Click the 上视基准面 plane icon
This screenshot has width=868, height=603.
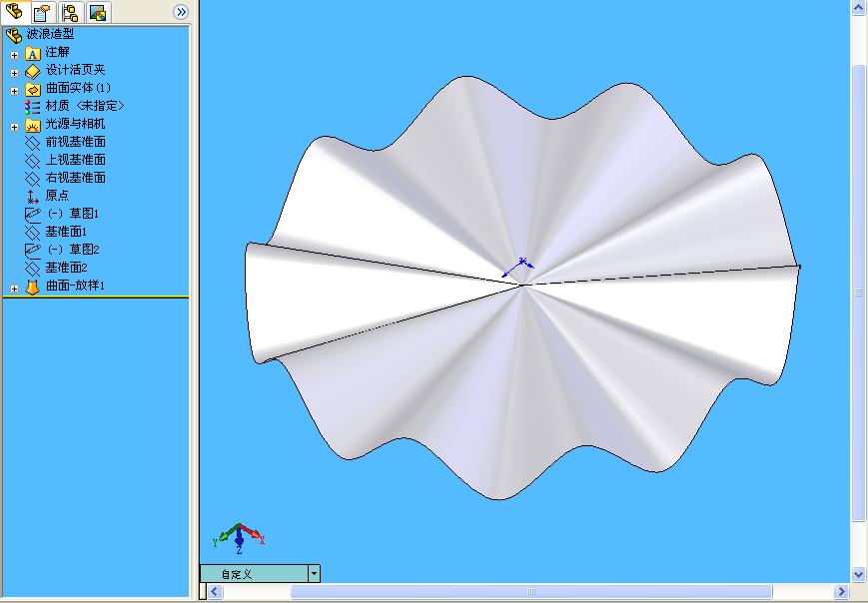click(33, 161)
